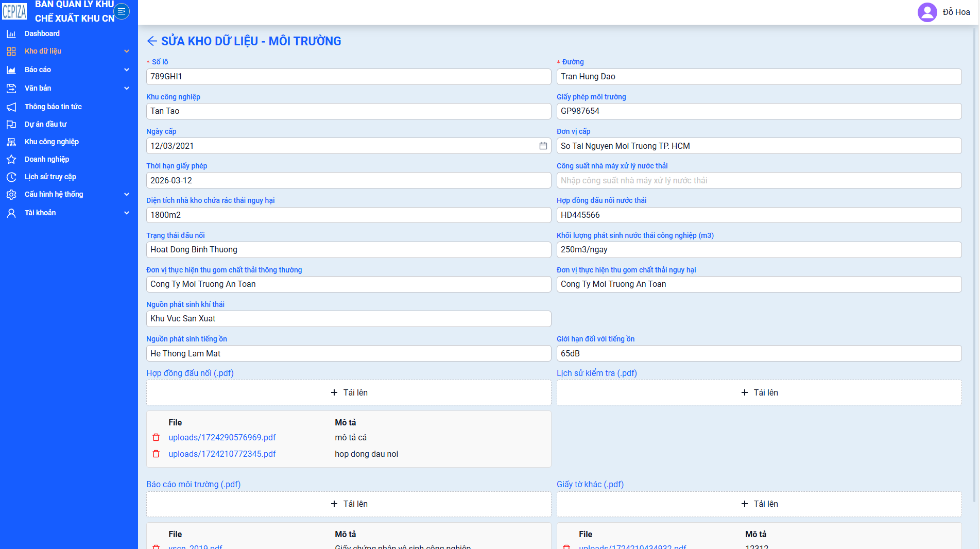This screenshot has width=980, height=549.
Task: Open Thông báo tin tức in the sidebar
Action: 53,107
